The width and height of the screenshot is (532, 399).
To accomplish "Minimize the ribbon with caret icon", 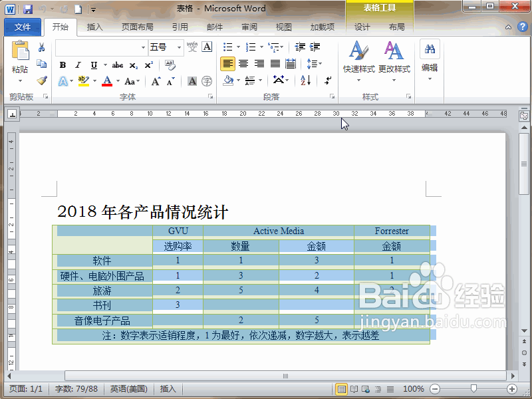I will [x=508, y=27].
